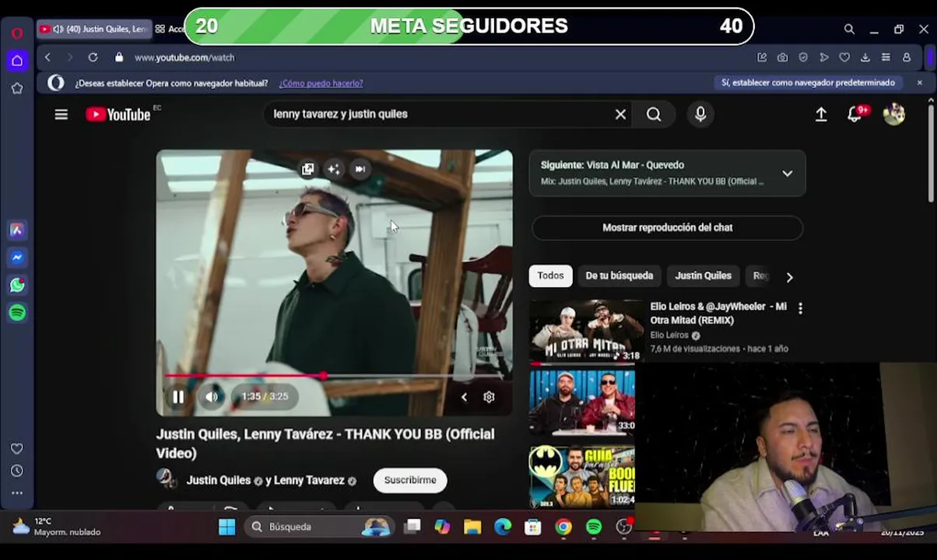Go back to previous page
This screenshot has height=560, width=937.
47,58
